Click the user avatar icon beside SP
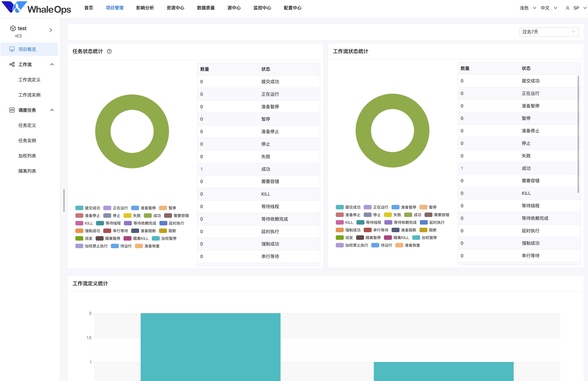Screen dimensions: 588x381 [x=568, y=8]
